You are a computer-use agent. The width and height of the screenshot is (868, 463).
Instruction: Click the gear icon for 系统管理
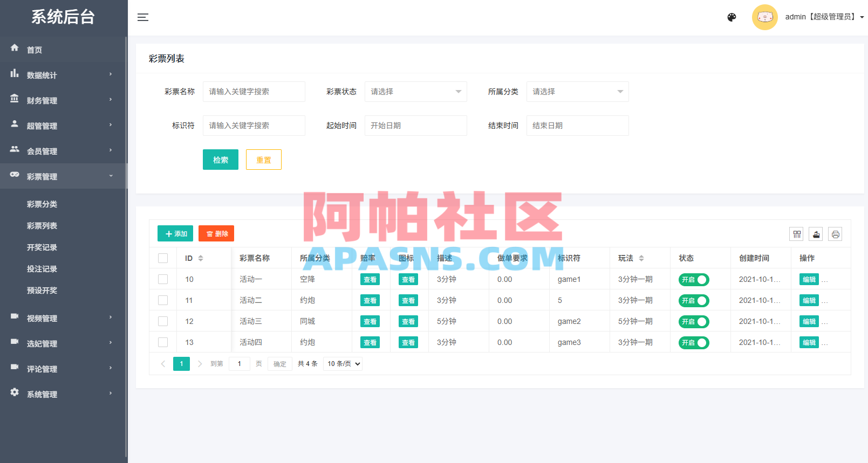(x=15, y=392)
